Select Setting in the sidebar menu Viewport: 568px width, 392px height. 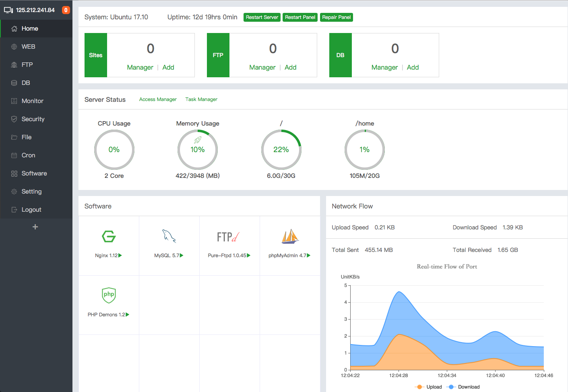tap(36, 192)
